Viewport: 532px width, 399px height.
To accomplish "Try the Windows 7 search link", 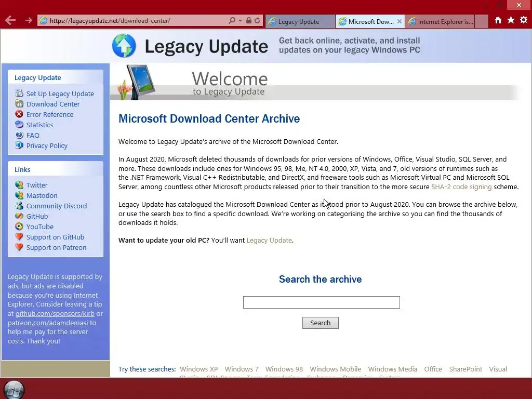I will tap(242, 369).
